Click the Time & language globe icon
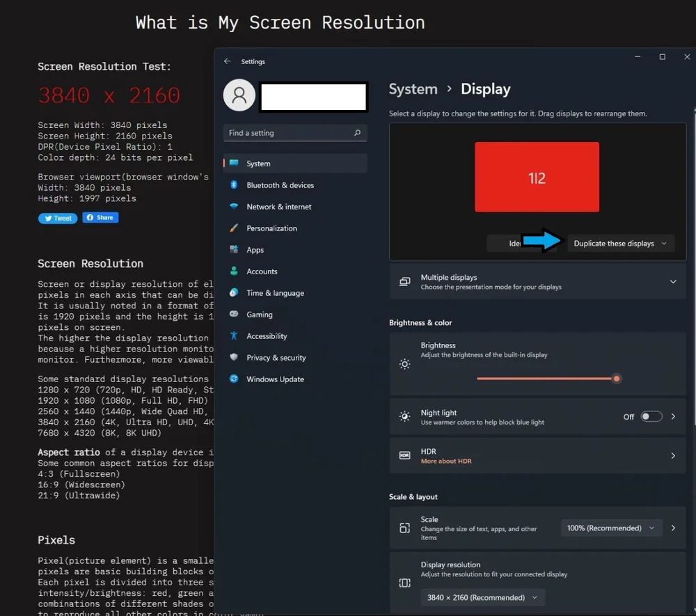This screenshot has height=616, width=696. (x=234, y=292)
